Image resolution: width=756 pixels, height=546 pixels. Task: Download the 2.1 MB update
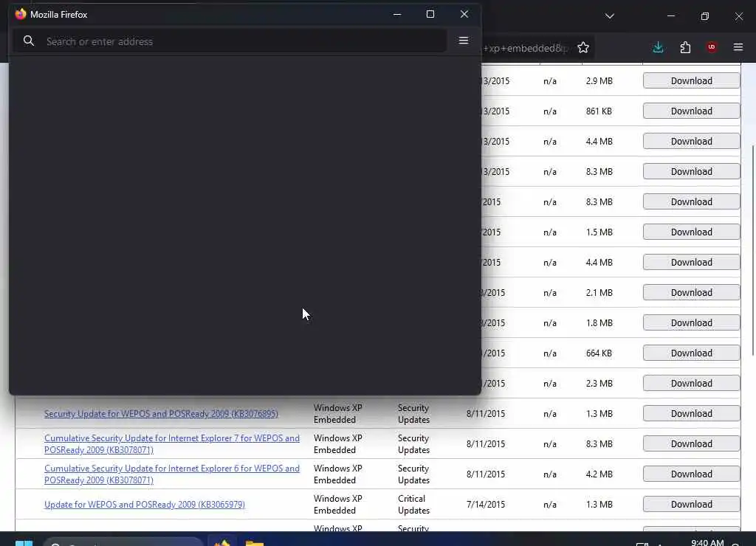(691, 292)
